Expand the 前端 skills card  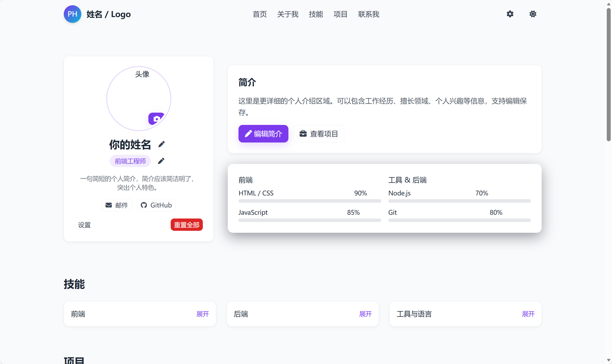click(x=202, y=314)
